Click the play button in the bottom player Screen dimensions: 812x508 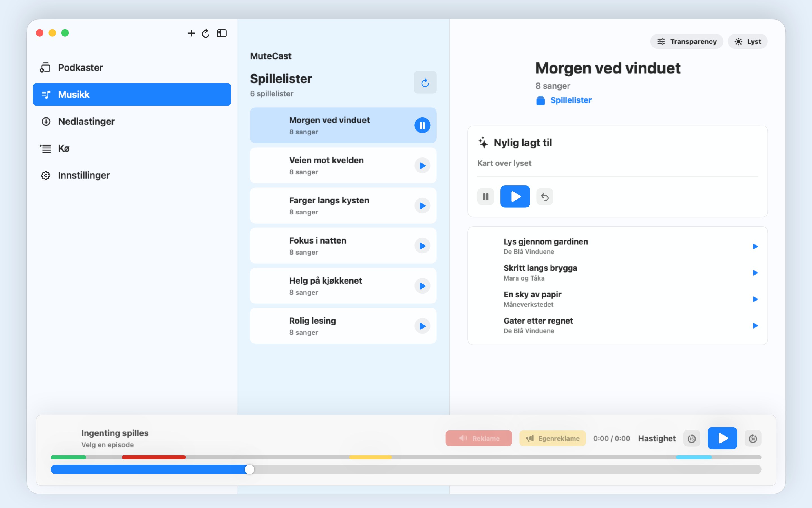pyautogui.click(x=722, y=438)
